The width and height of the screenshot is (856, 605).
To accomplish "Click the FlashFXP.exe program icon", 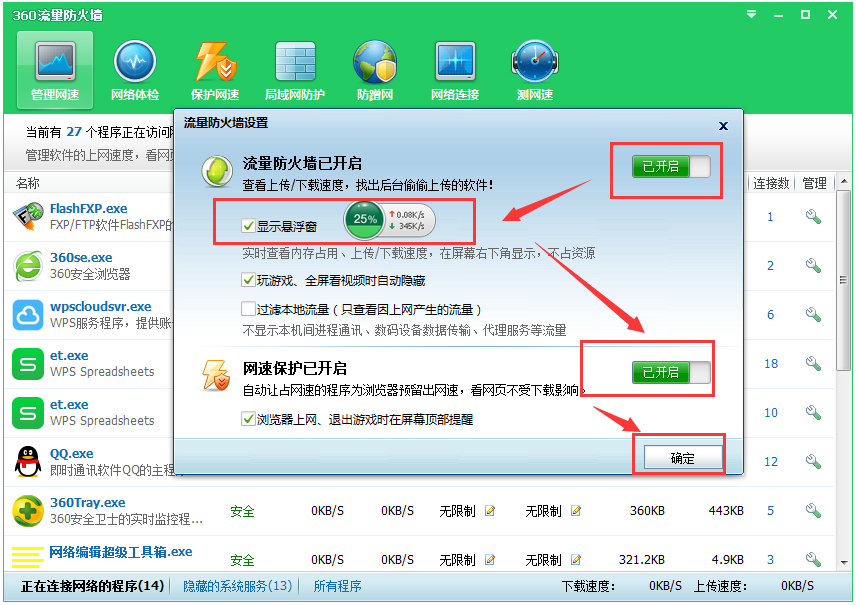I will (27, 216).
